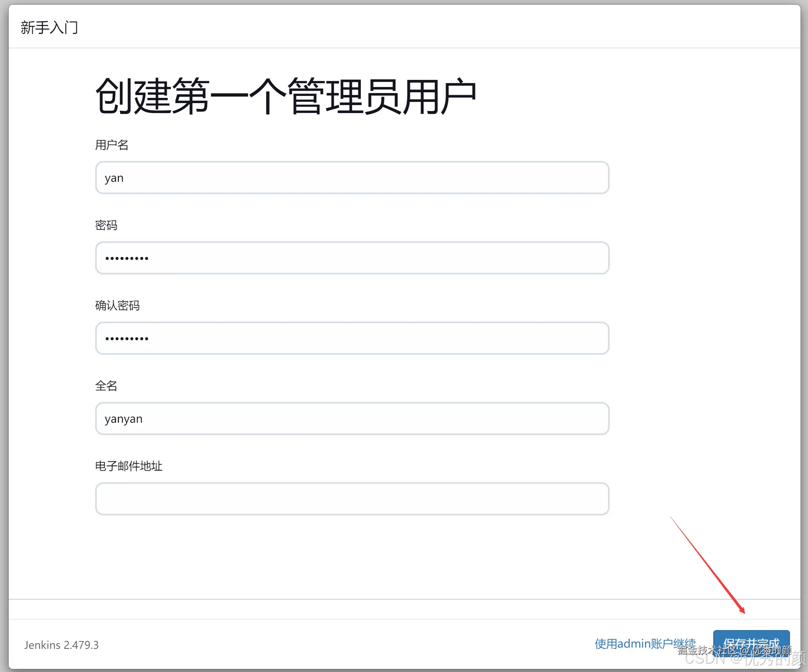
Task: Select the 电子邮件地址 field label
Action: coord(128,466)
